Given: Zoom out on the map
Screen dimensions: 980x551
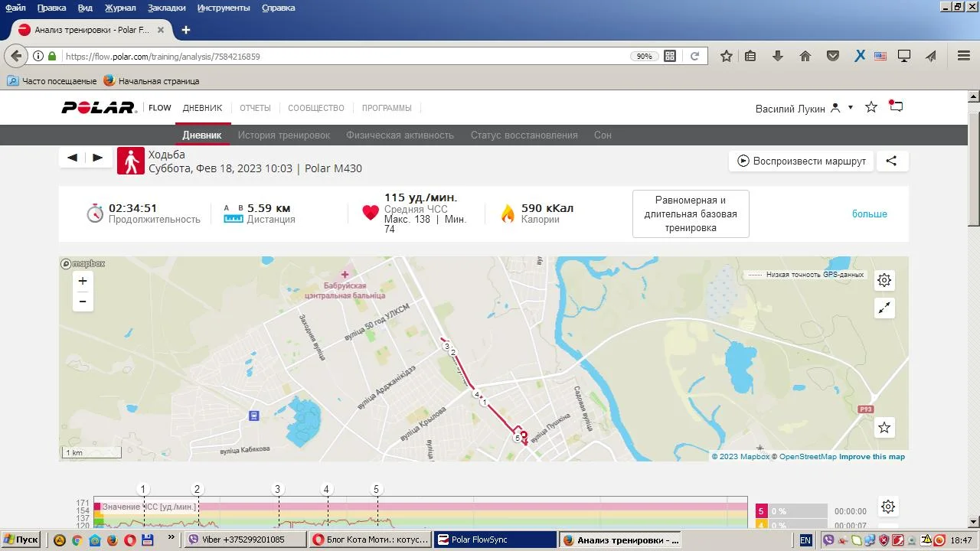Looking at the screenshot, I should click(83, 302).
